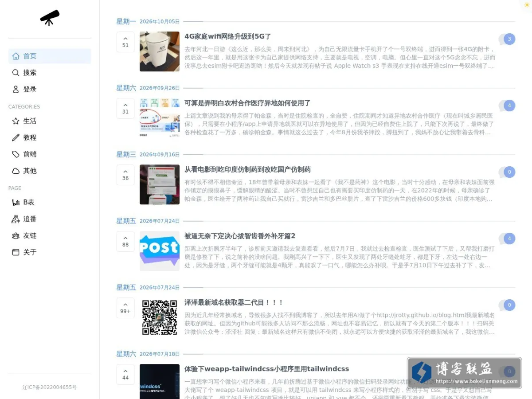The width and height of the screenshot is (532, 399).
Task: Open post 从看电影到吃印度仿制药到改吃国产仿制药
Action: point(247,169)
